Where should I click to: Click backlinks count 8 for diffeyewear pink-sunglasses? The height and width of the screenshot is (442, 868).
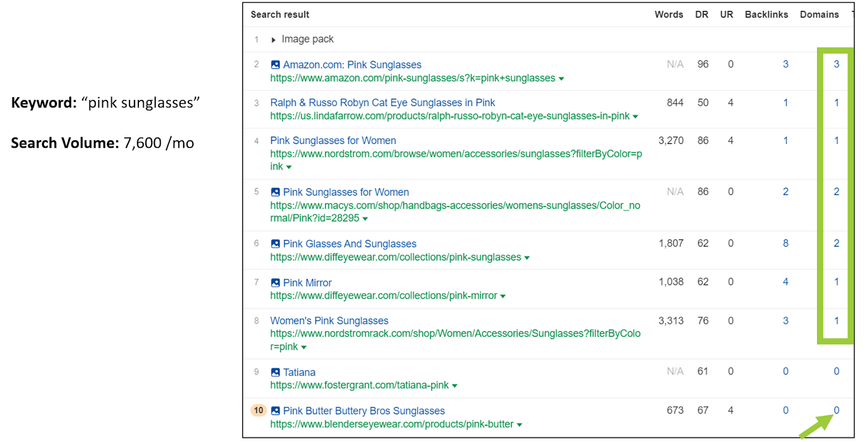pos(786,243)
